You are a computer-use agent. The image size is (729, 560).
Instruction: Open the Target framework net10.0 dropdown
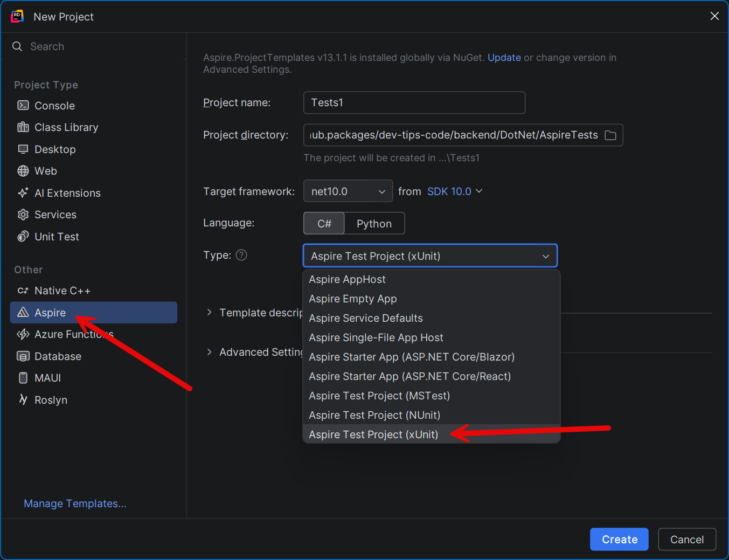tap(348, 191)
